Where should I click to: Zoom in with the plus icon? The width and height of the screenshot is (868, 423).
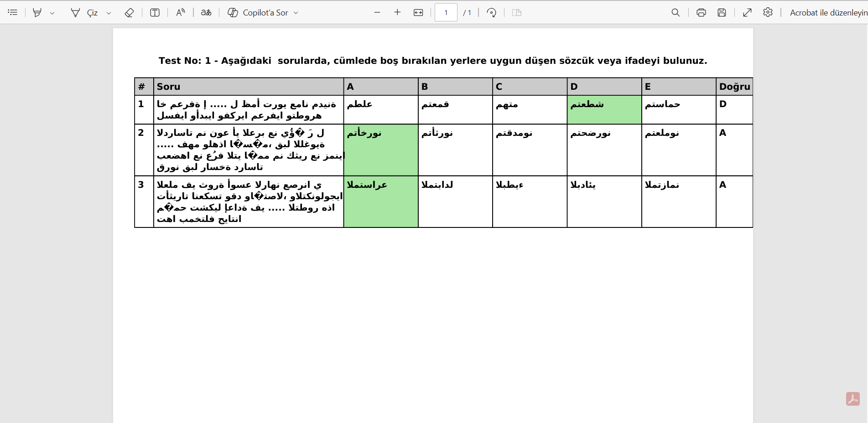pos(397,12)
